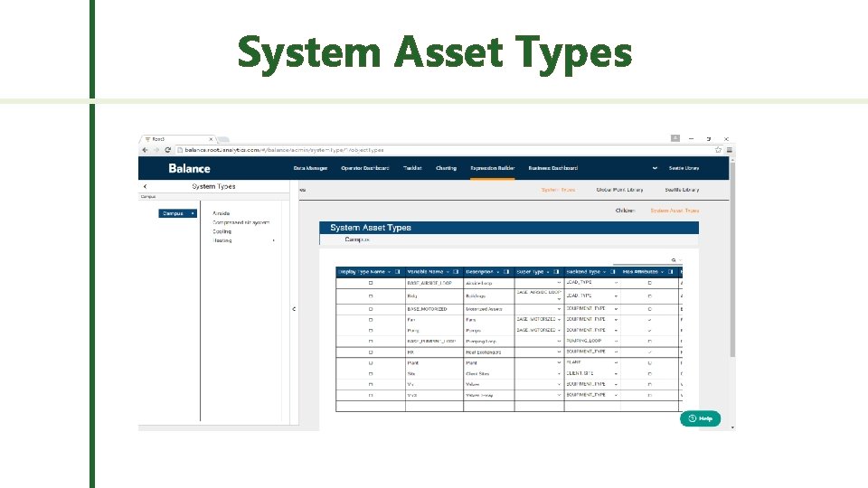Image resolution: width=868 pixels, height=488 pixels.
Task: Tick Display Type checkbox for Fan row
Action: [x=371, y=320]
